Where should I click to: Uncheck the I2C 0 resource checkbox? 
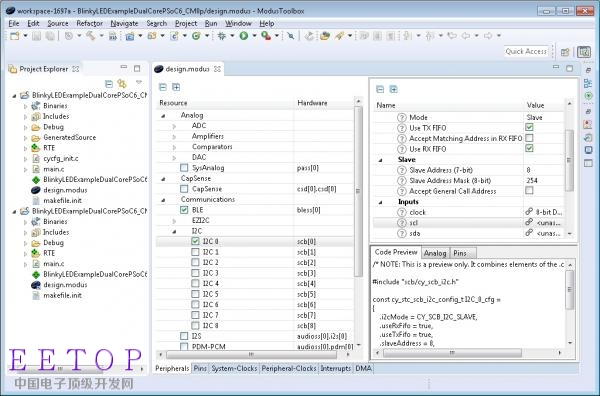(x=195, y=241)
